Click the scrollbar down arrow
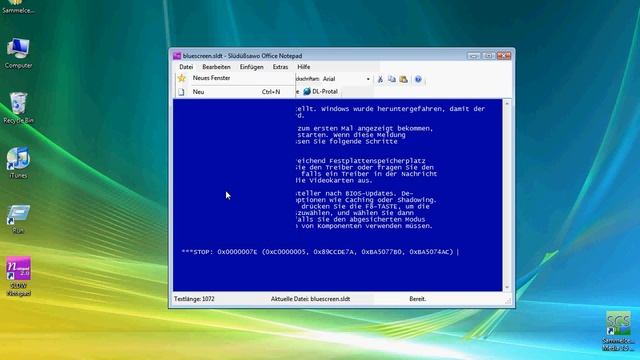Screen dimensions: 640x360 [x=507, y=287]
